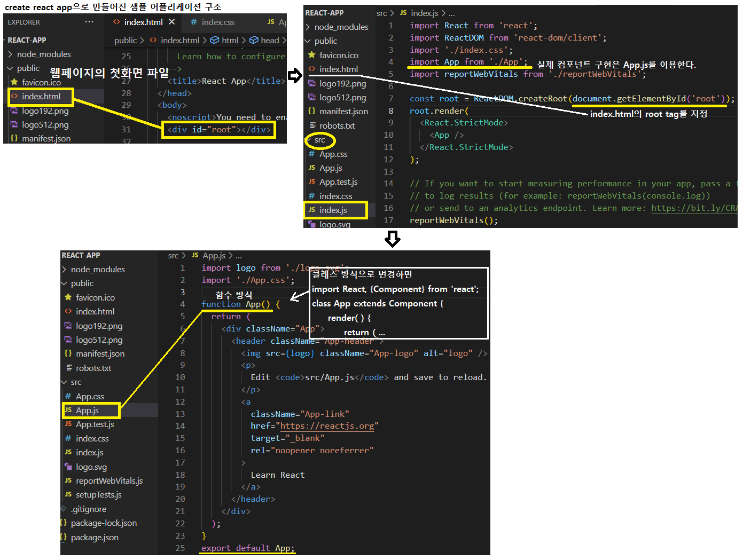This screenshot has width=743, height=560.
Task: Open package.json from the file tree
Action: pos(95,538)
